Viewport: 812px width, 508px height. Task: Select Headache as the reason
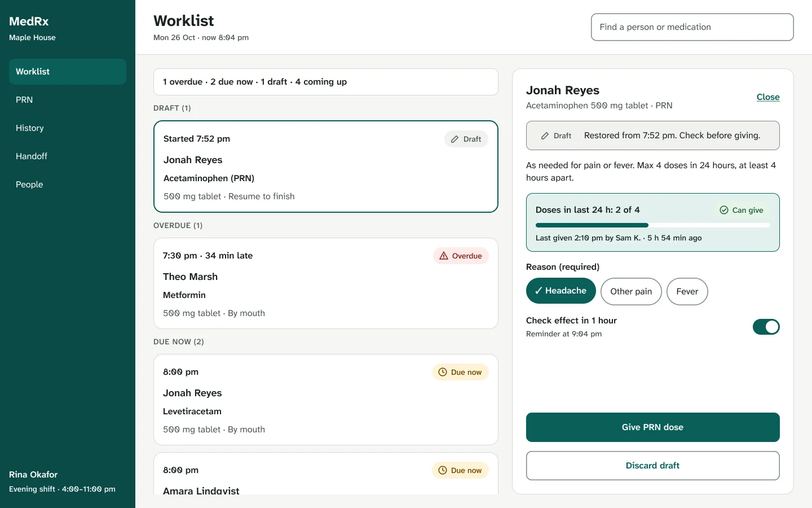(x=561, y=291)
